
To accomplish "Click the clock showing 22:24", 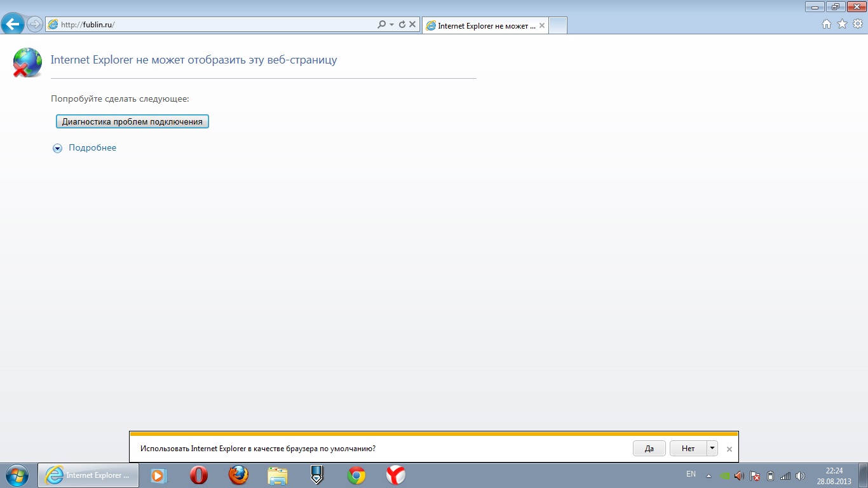I will pyautogui.click(x=834, y=476).
